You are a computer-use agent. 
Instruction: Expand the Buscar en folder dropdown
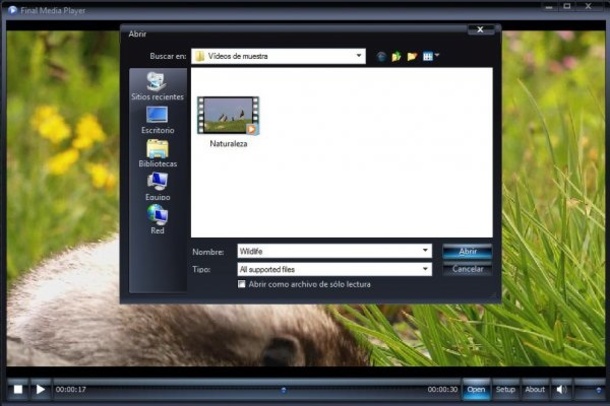coord(359,56)
